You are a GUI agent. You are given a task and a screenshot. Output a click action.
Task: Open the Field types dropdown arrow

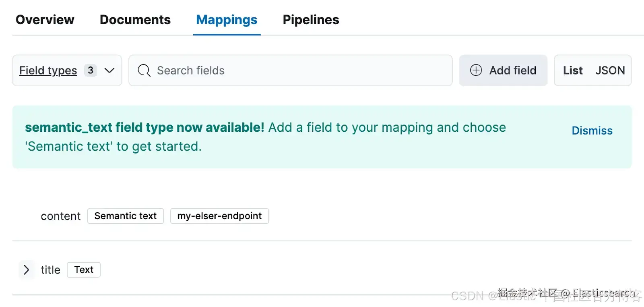(x=109, y=71)
